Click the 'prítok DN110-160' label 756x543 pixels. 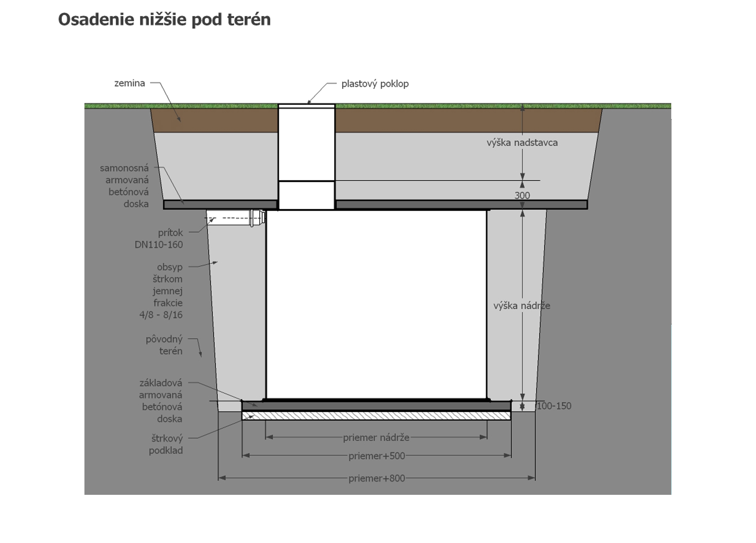159,239
